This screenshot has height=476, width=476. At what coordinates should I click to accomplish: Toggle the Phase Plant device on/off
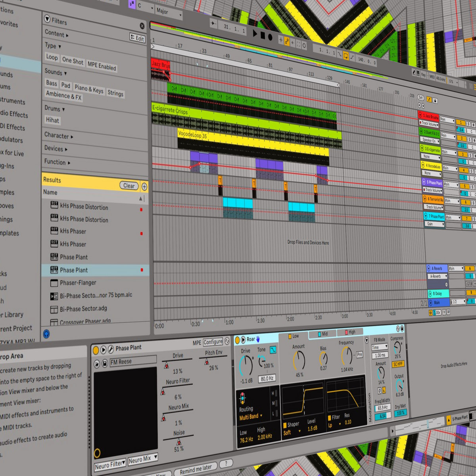[96, 350]
